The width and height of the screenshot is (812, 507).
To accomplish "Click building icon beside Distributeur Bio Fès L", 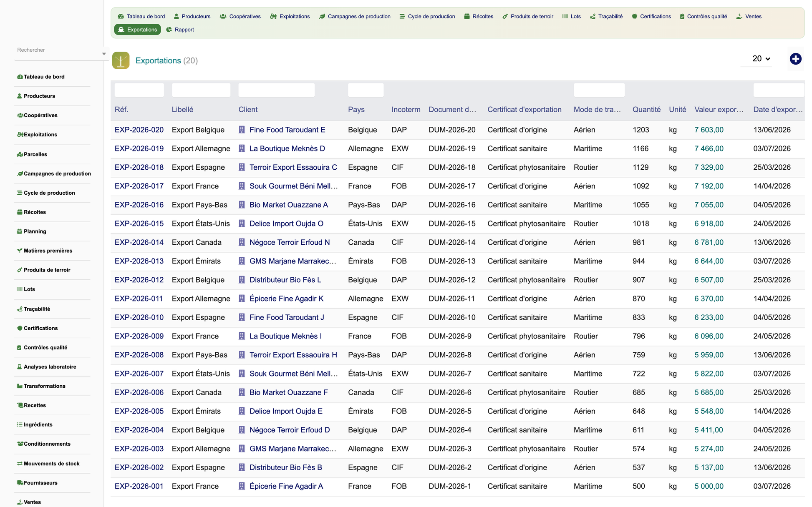I will (242, 280).
